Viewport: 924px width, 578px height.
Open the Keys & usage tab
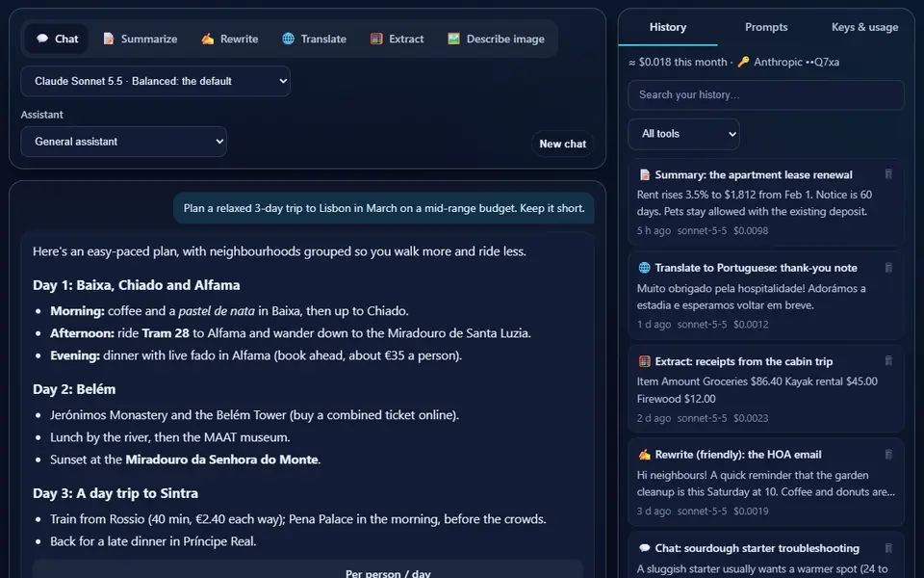pyautogui.click(x=864, y=27)
